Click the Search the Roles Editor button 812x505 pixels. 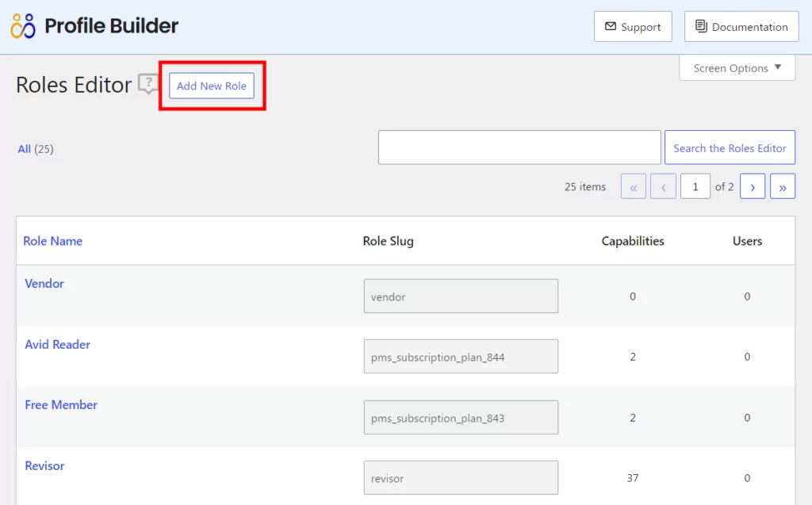click(730, 148)
